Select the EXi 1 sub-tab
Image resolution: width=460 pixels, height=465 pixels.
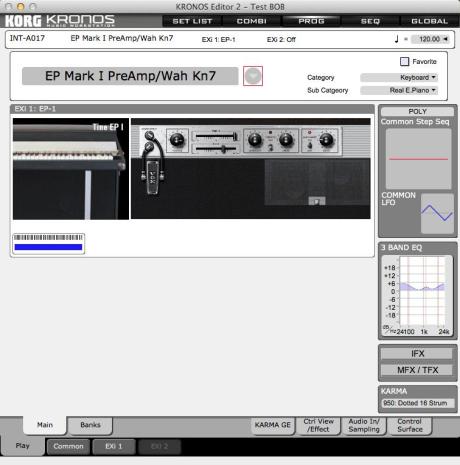coord(114,446)
